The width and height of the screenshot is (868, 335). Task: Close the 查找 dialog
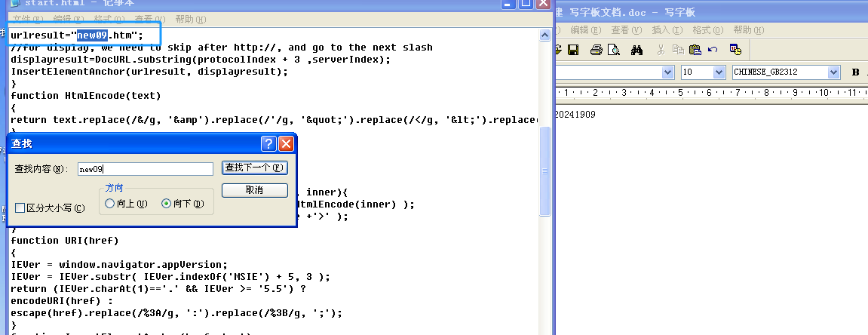click(x=286, y=144)
